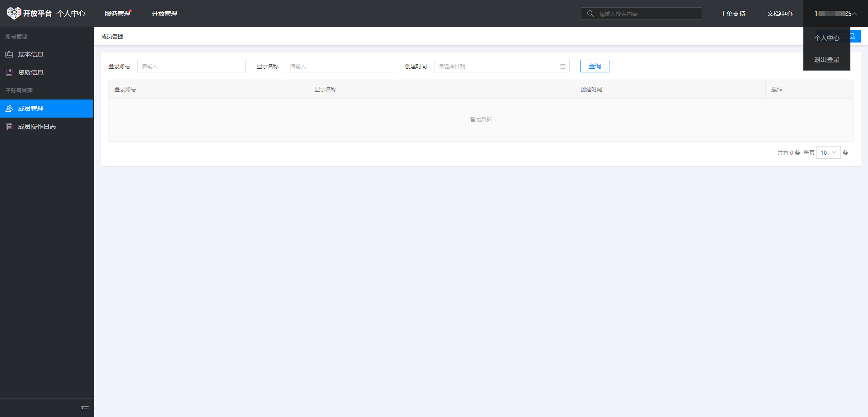The height and width of the screenshot is (417, 868).
Task: Click the magnifier icon in the search bar
Action: click(590, 14)
